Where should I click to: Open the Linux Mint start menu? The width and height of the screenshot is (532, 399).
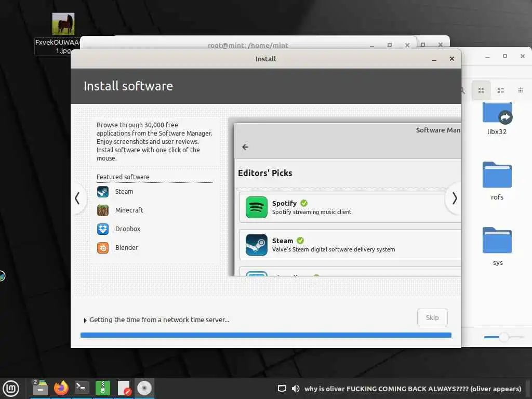click(11, 389)
